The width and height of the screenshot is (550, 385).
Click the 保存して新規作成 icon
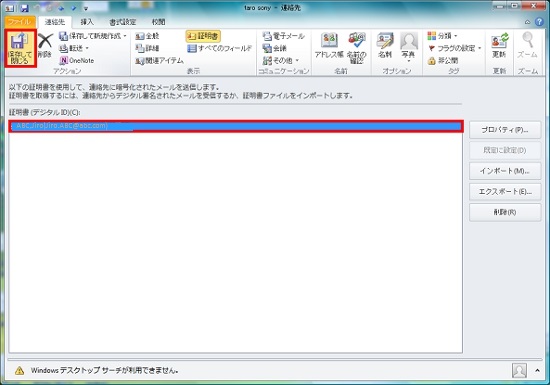63,36
